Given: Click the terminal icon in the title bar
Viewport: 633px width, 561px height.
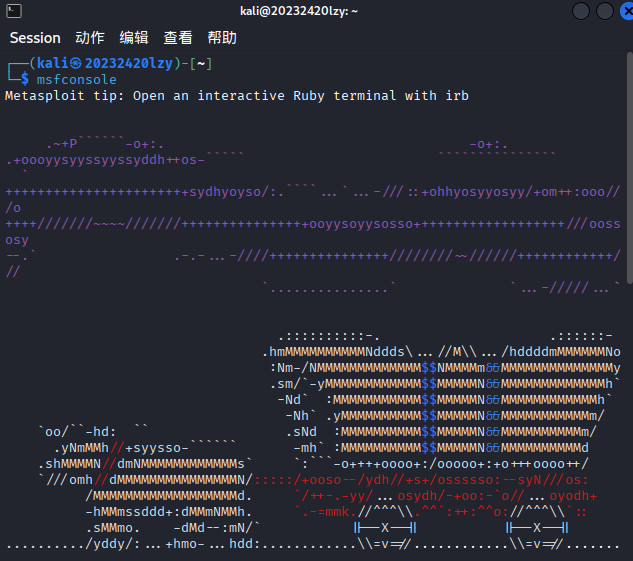Looking at the screenshot, I should (x=14, y=11).
